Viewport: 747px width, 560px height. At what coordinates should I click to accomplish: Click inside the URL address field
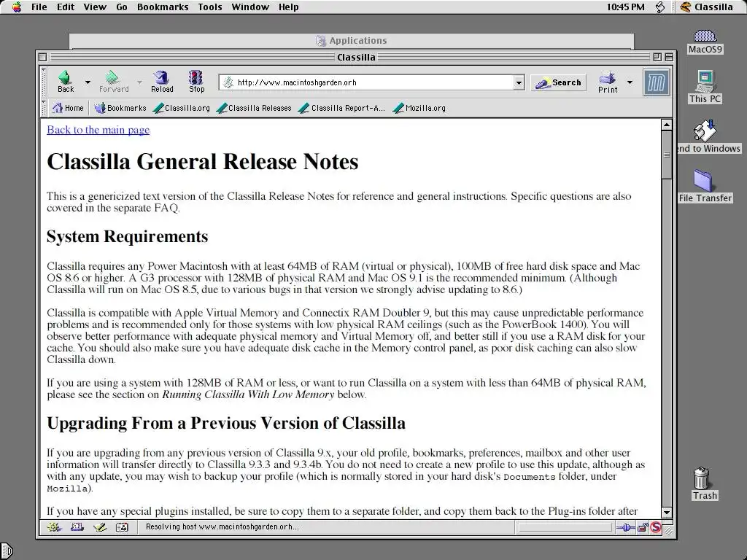tap(371, 82)
